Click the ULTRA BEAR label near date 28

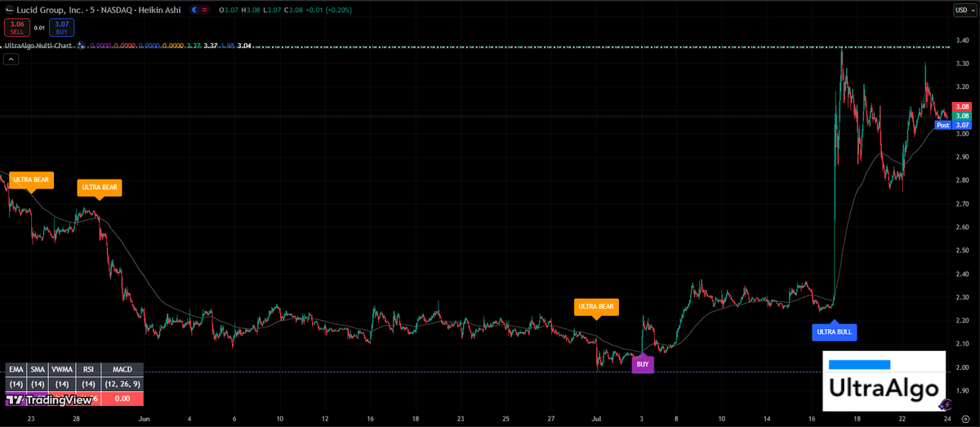[x=100, y=188]
